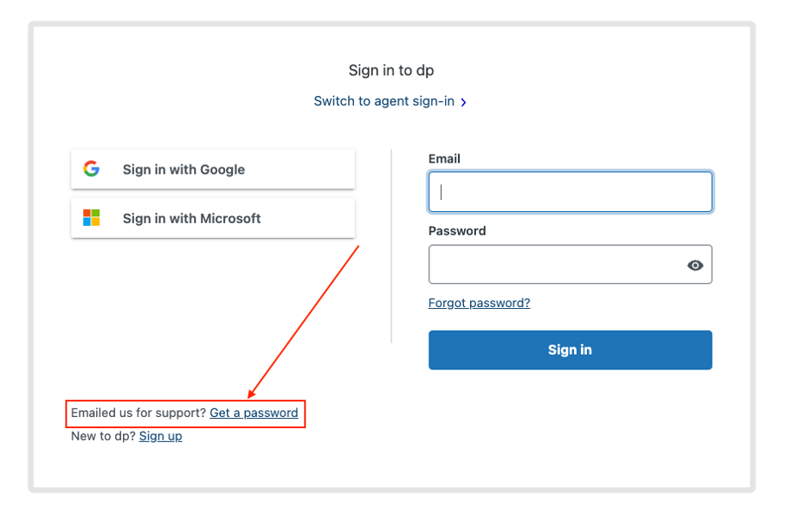Click the Password field label
The image size is (812, 526).
[456, 231]
